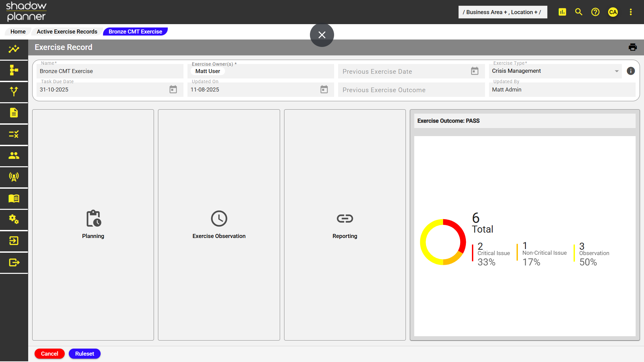Navigate to Home breadcrumb
The image size is (644, 362).
[18, 32]
